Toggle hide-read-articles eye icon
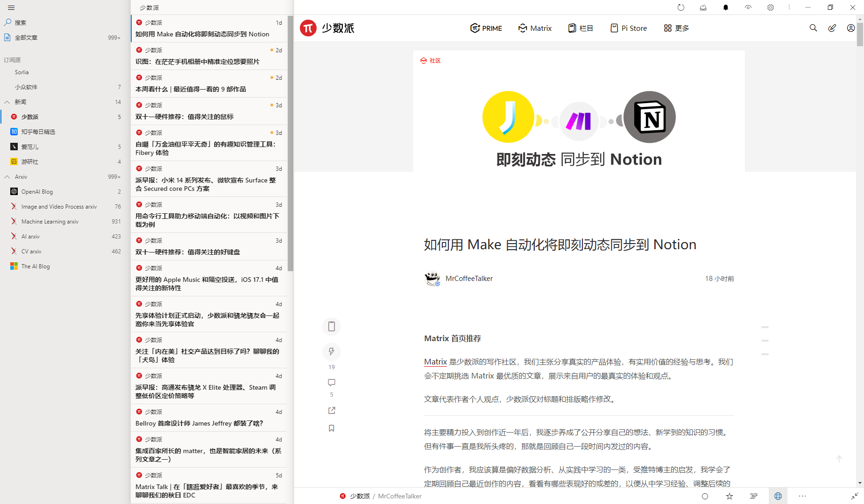Viewport: 864px width, 504px height. 748,7
